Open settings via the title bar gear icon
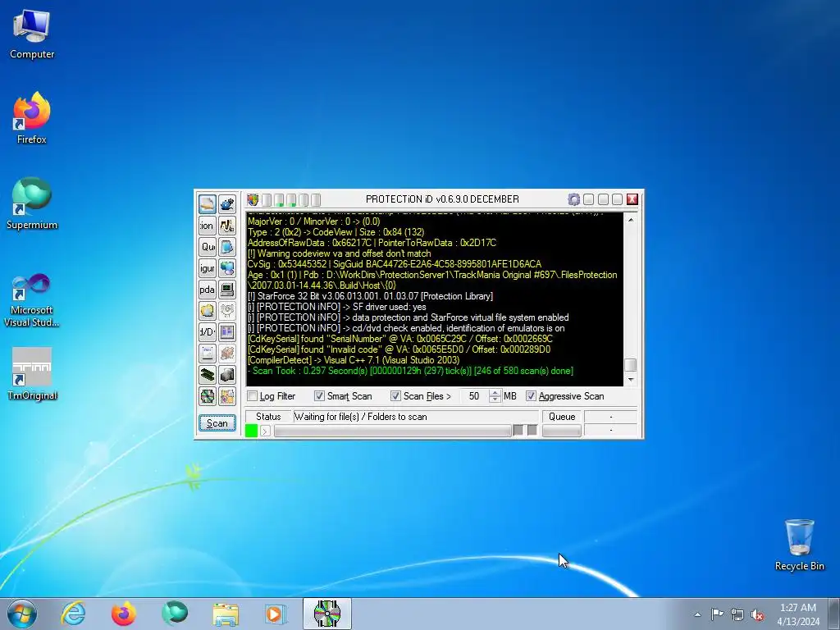The height and width of the screenshot is (630, 840). pyautogui.click(x=573, y=199)
